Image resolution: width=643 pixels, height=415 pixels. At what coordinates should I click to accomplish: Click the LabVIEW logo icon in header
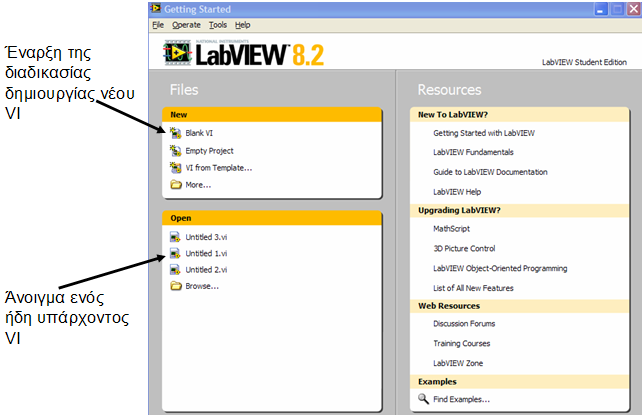pyautogui.click(x=177, y=53)
